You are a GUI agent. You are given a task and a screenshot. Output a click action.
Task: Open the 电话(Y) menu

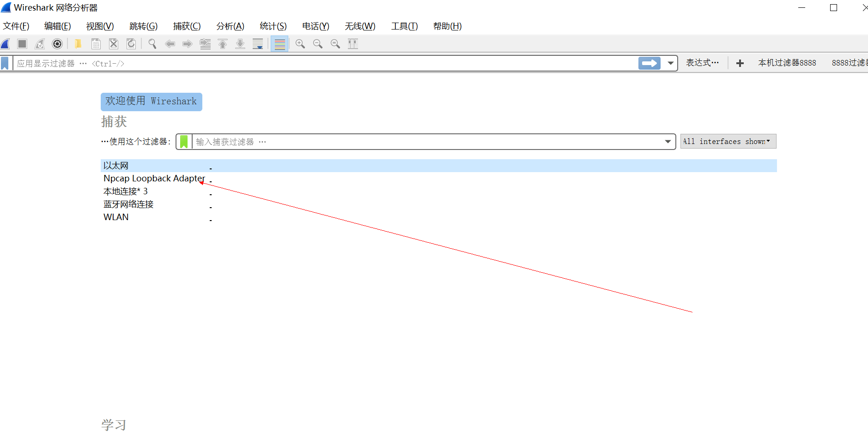316,26
